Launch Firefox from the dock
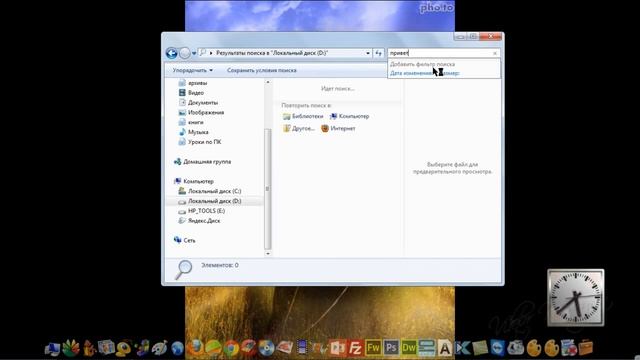The height and width of the screenshot is (360, 640). coord(195,348)
